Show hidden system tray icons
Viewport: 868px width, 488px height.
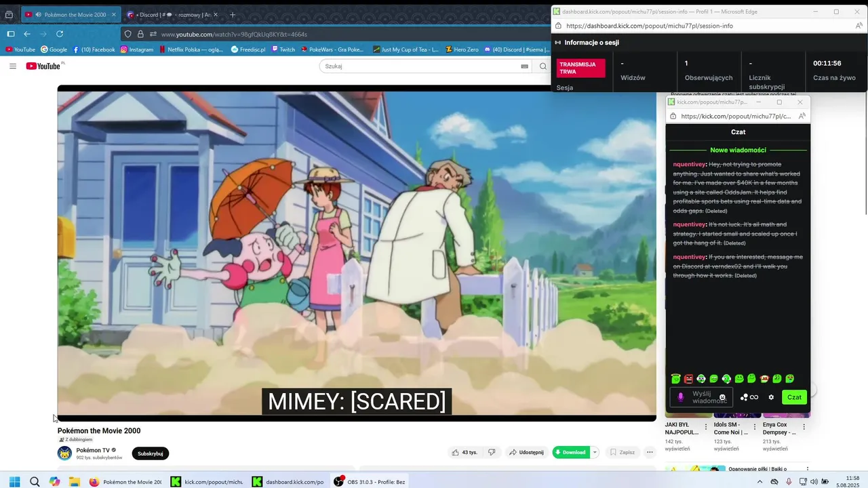point(759,482)
